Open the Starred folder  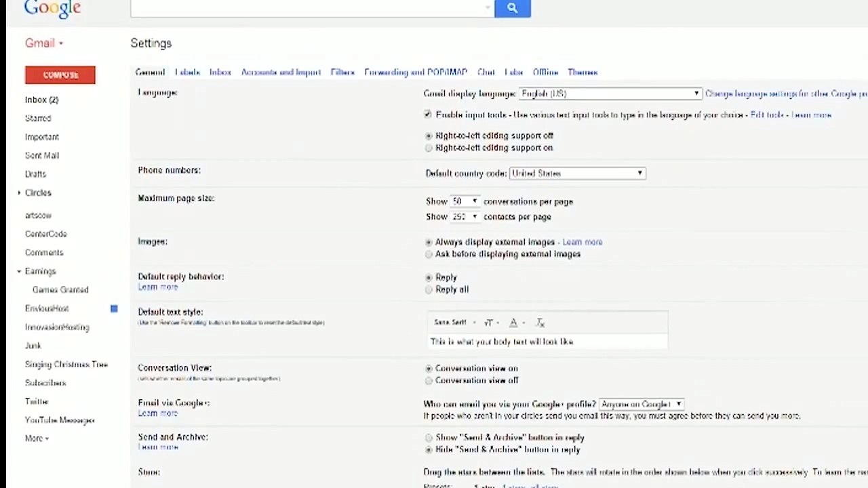tap(38, 118)
